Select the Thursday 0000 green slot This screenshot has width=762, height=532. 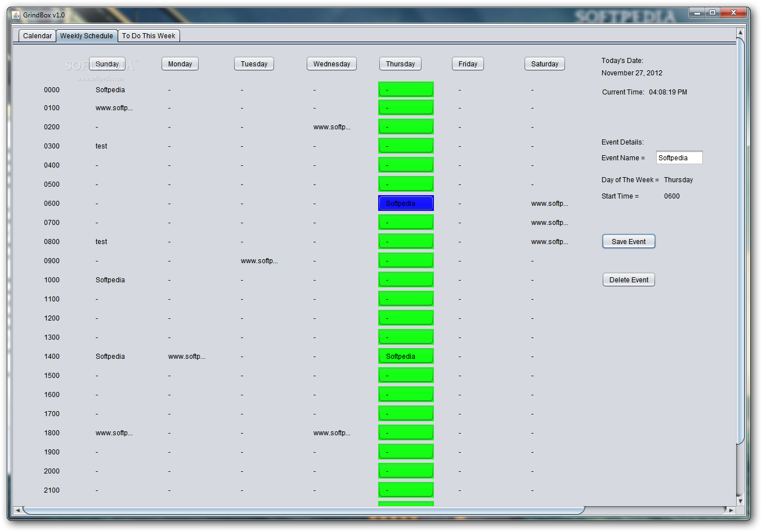406,90
